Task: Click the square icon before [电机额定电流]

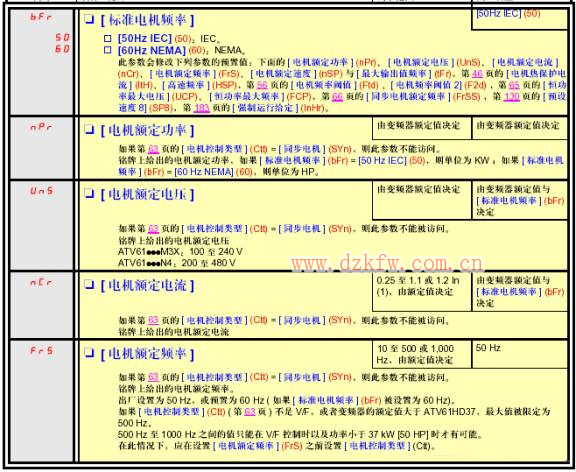Action: 89,284
